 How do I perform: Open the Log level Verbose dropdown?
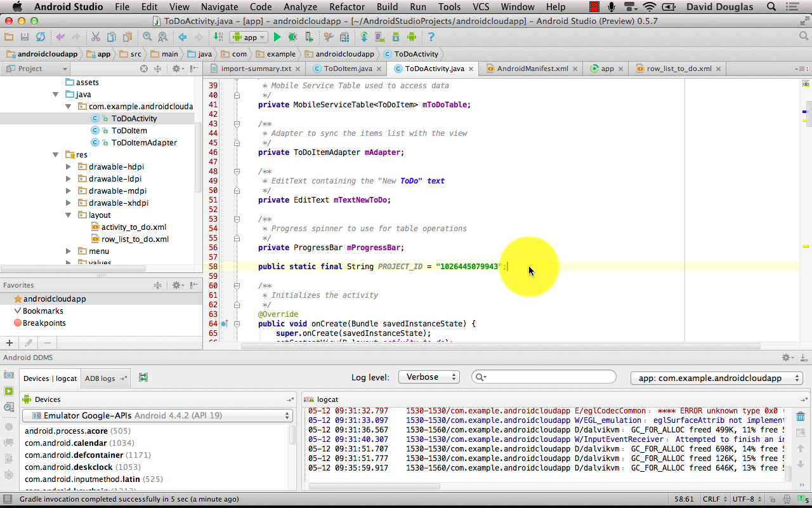(429, 377)
